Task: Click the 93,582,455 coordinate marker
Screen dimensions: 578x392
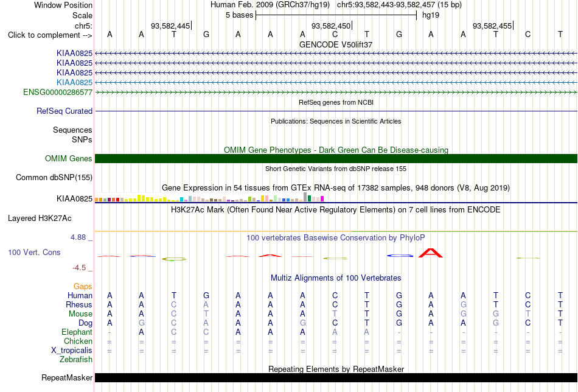Action: [x=492, y=26]
